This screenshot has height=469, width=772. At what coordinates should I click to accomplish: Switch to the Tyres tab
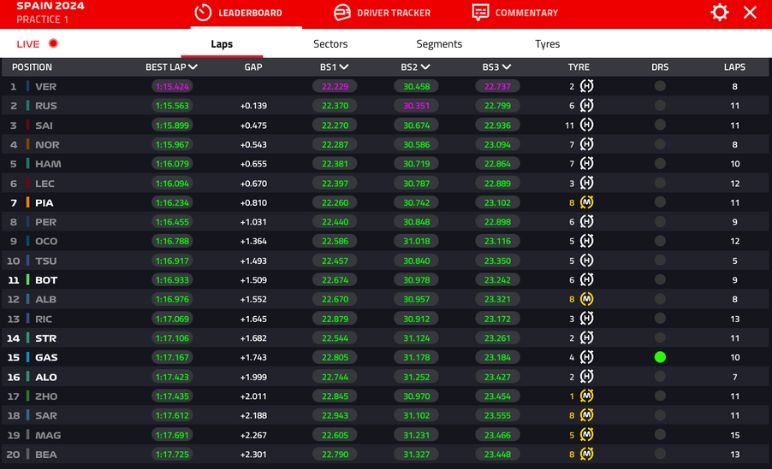[x=547, y=44]
